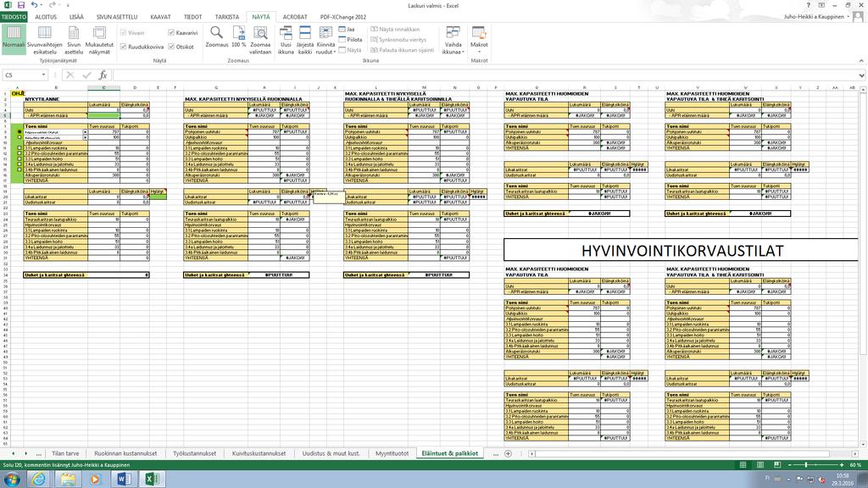This screenshot has height=488, width=868.
Task: Open the Uudistus & muut kust. sheet
Action: (x=331, y=454)
